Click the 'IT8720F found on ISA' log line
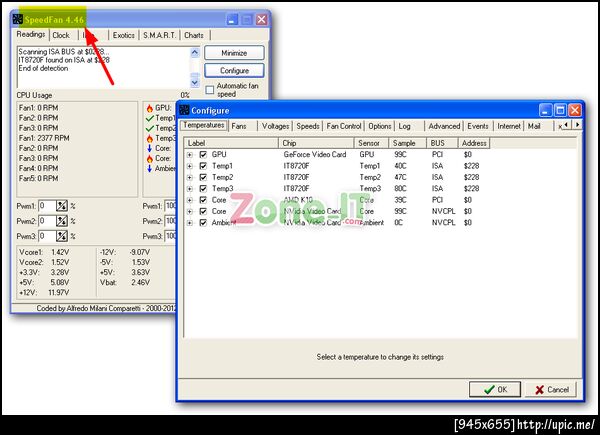The image size is (600, 435). point(64,60)
